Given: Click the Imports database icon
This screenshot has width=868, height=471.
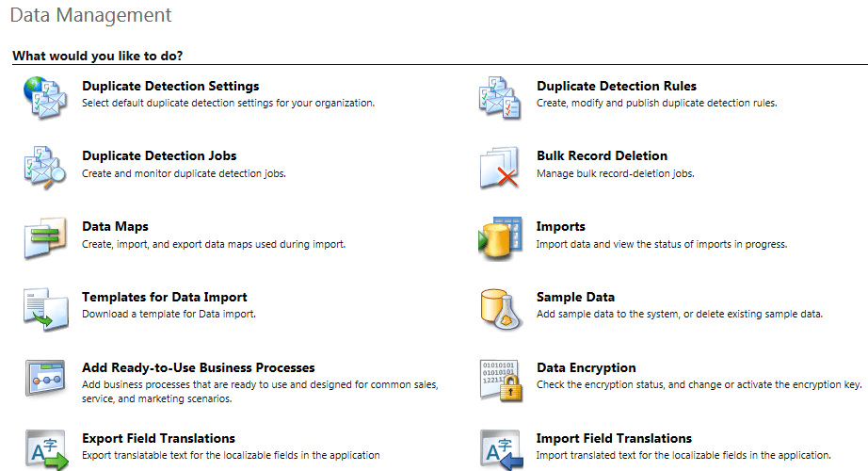Looking at the screenshot, I should (500, 236).
